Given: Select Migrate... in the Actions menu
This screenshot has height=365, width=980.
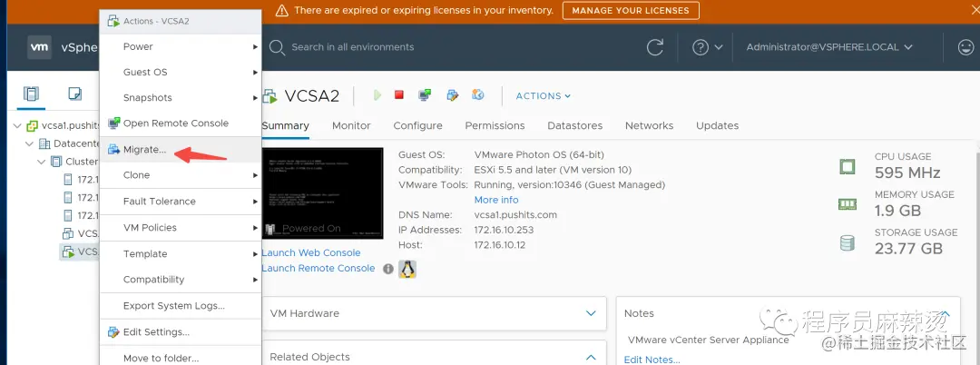Looking at the screenshot, I should pos(181,150).
